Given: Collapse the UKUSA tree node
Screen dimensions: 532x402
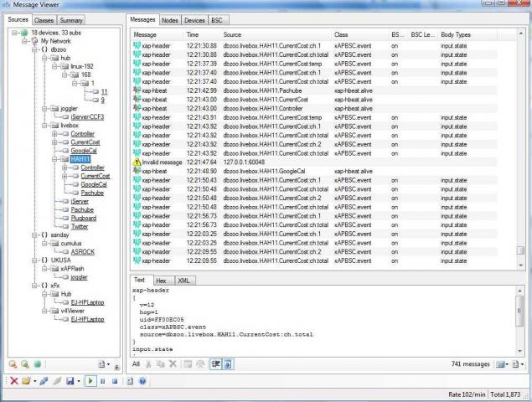Looking at the screenshot, I should (34, 260).
